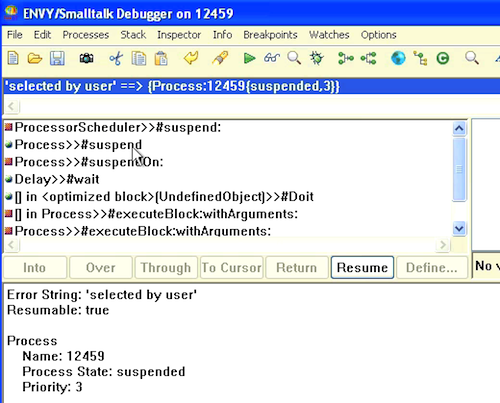Image resolution: width=500 pixels, height=403 pixels.
Task: Select Process>>#suspendOn: stack frame
Action: [x=228, y=162]
